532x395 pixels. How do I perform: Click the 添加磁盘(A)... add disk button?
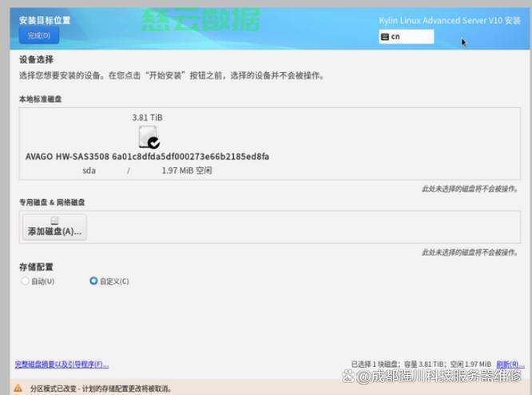coord(54,227)
